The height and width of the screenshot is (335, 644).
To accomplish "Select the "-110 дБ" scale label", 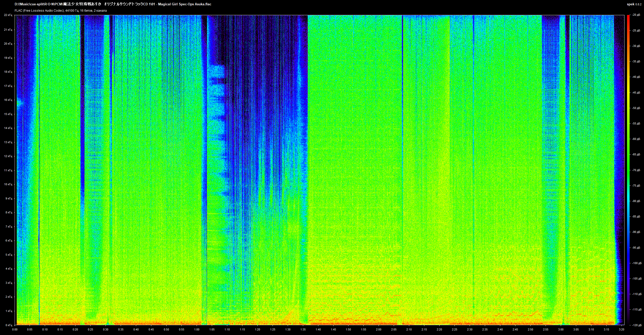I will 637,294.
